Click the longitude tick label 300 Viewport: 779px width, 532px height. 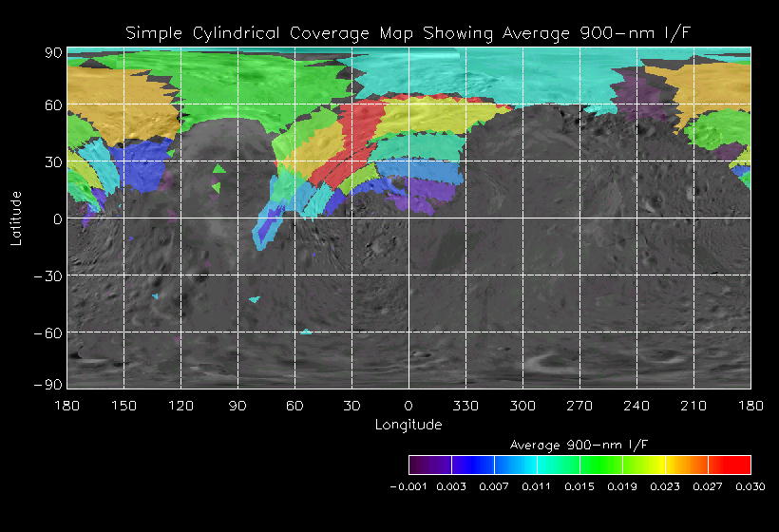[x=522, y=406]
